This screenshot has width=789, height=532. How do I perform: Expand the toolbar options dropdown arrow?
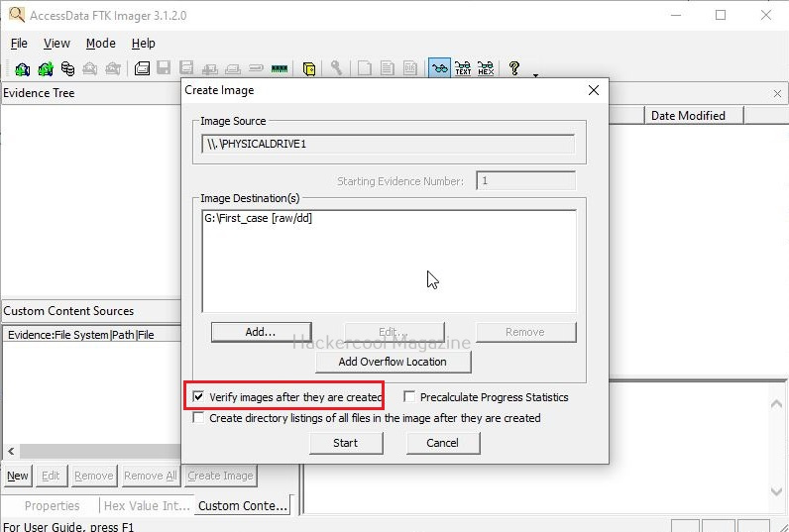536,74
